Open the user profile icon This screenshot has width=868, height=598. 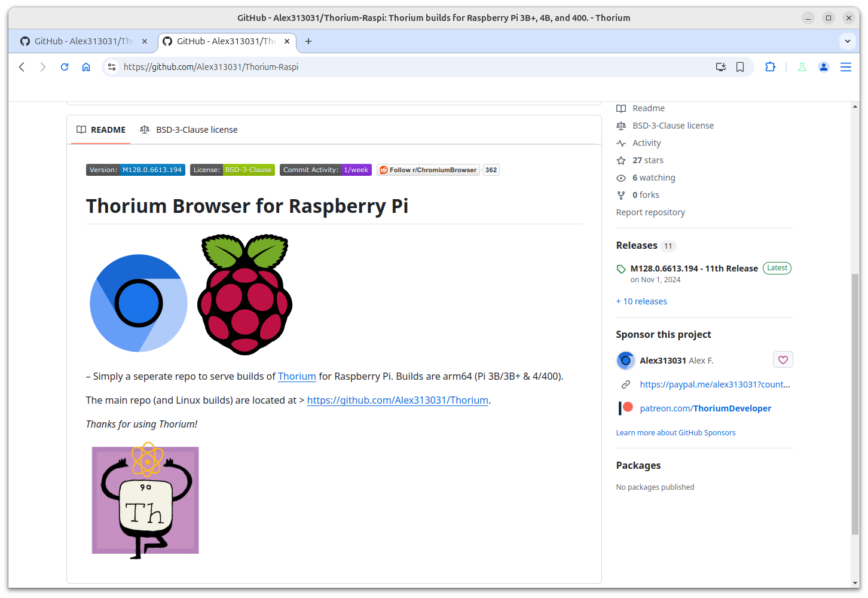[x=824, y=67]
